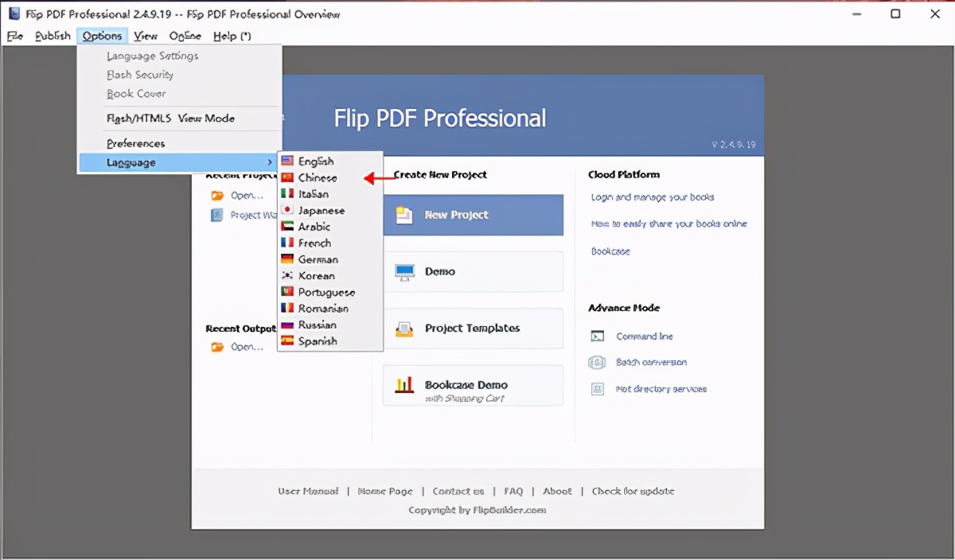Click the Command line terminal icon

tap(598, 336)
